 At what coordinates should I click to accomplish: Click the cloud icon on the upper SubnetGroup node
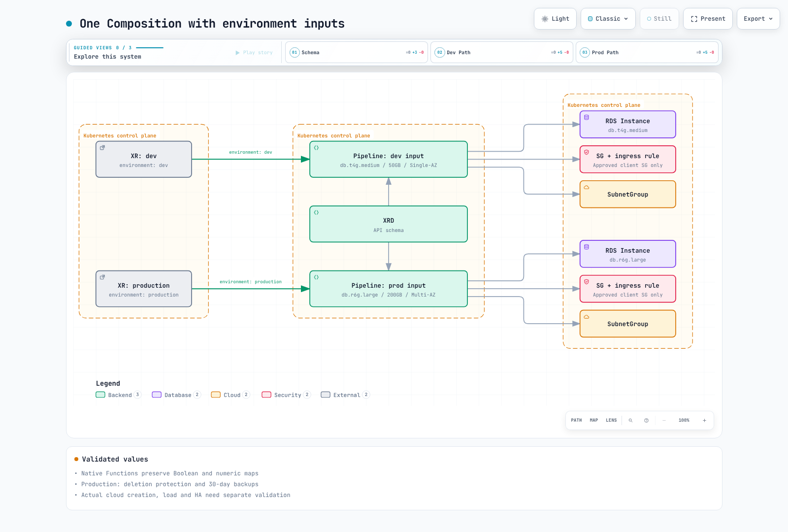(x=587, y=187)
